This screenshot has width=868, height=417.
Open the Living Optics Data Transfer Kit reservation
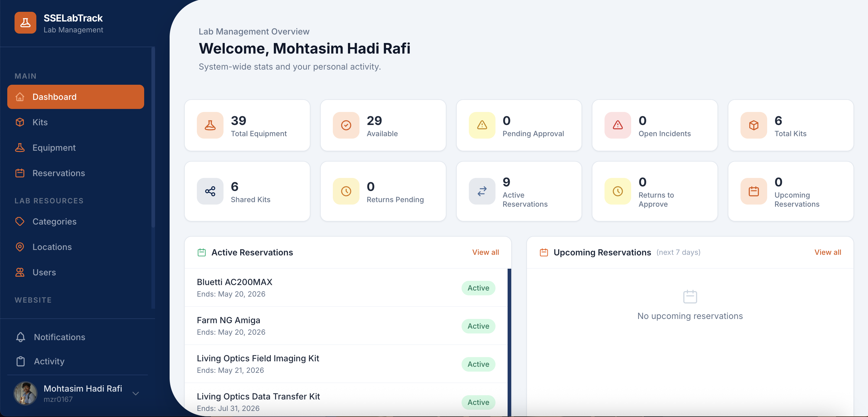click(346, 400)
